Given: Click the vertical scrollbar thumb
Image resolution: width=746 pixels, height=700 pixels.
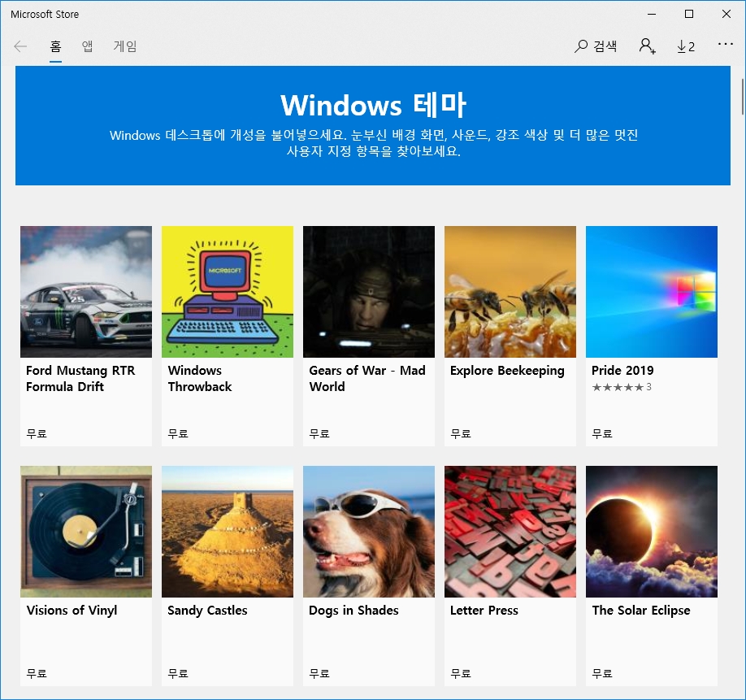Looking at the screenshot, I should pos(742,97).
